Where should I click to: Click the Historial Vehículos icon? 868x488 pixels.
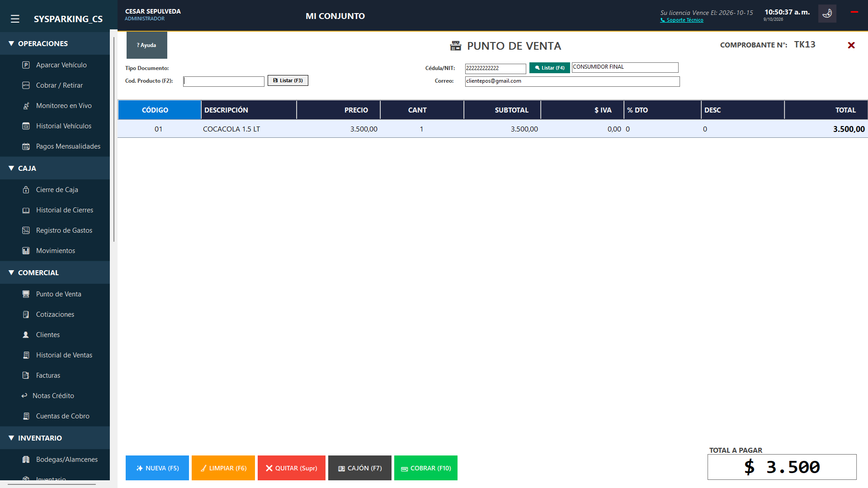click(26, 126)
